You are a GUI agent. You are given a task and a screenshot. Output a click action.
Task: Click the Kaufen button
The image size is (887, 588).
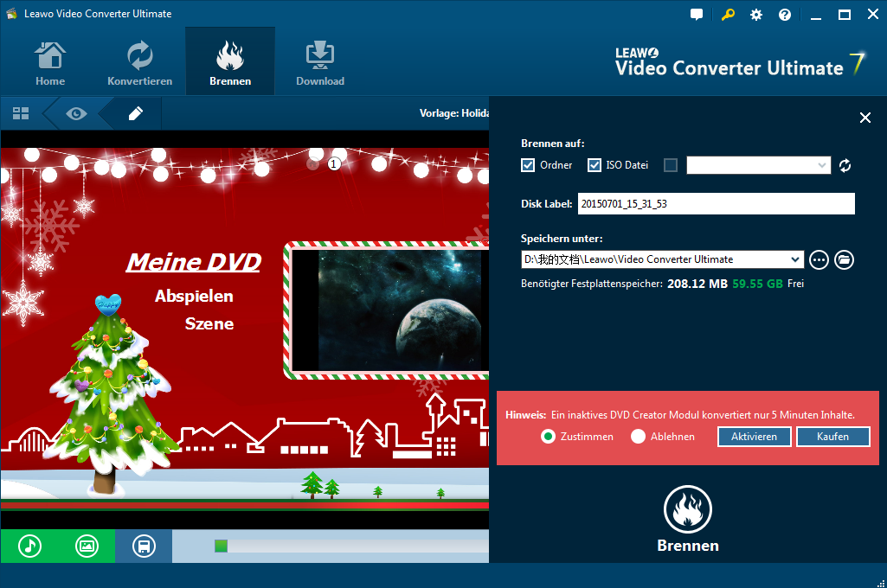coord(832,437)
